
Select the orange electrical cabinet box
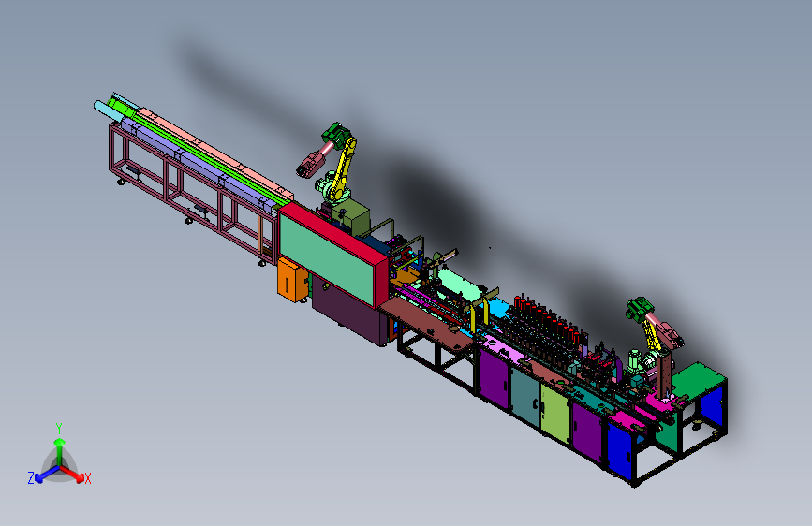click(291, 280)
